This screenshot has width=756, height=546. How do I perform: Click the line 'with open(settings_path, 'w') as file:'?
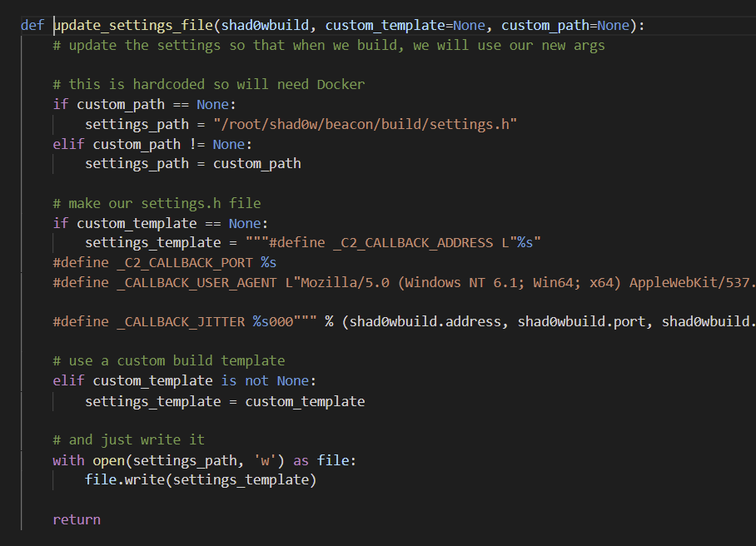[x=205, y=460]
